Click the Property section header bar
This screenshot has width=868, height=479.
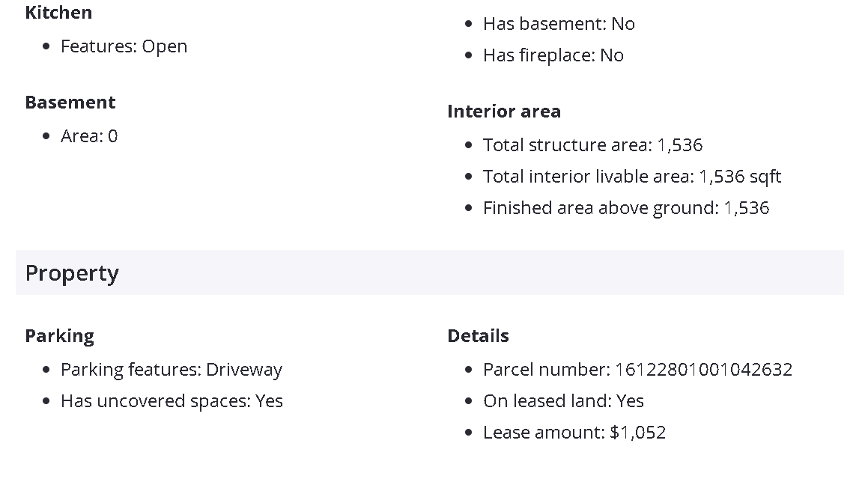(x=429, y=273)
